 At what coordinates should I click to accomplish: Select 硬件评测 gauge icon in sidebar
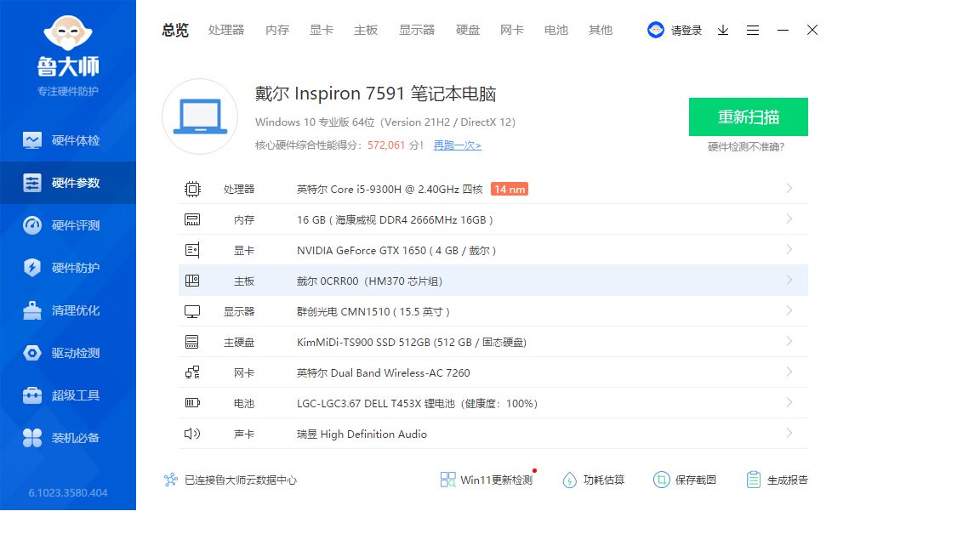point(32,225)
